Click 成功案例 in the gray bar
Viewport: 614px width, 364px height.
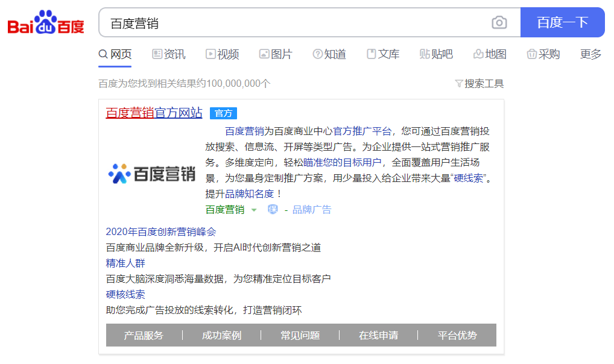221,336
